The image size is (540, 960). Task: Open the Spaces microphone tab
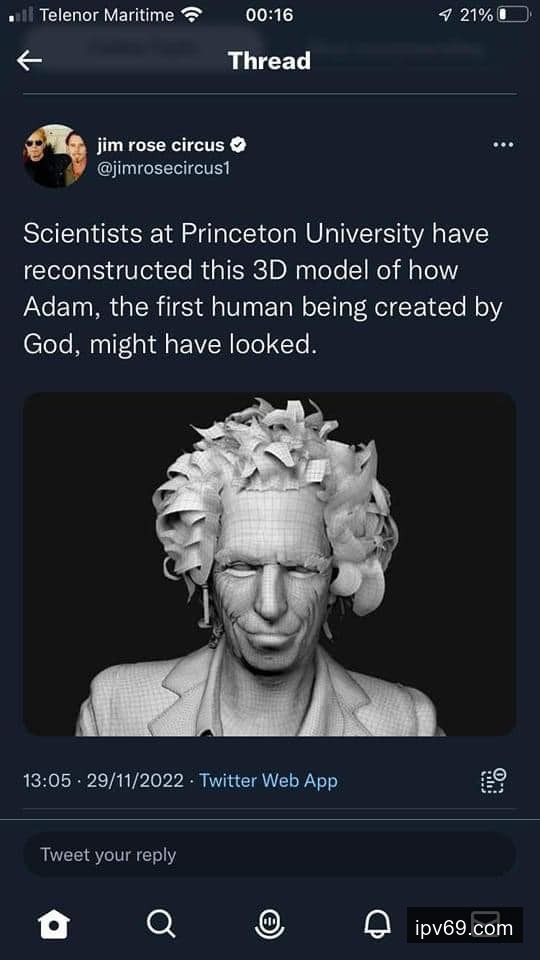point(269,924)
